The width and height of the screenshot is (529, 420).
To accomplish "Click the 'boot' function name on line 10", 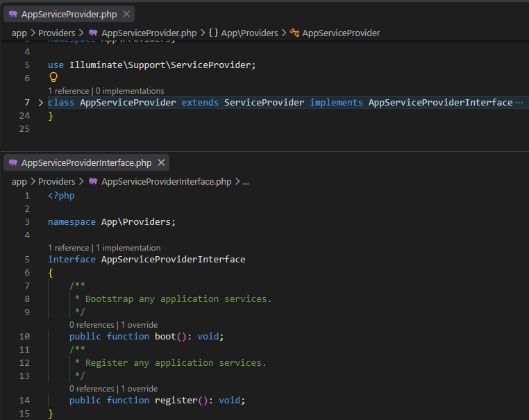I will click(165, 336).
